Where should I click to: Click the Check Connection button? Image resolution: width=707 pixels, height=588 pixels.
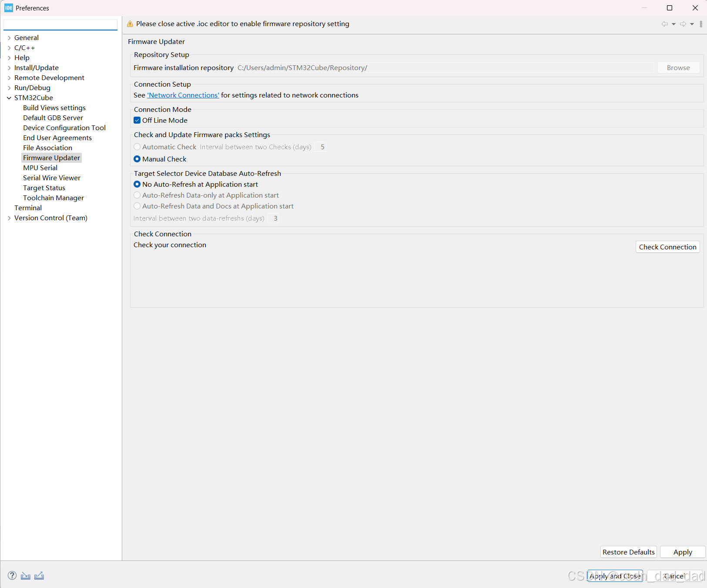667,247
